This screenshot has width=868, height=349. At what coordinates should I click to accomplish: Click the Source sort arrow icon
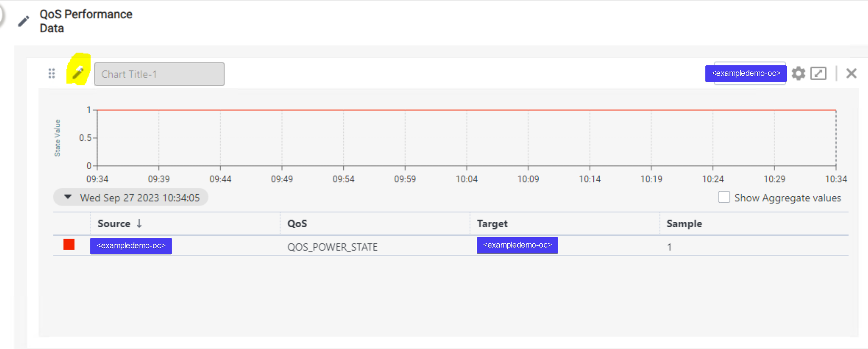139,223
